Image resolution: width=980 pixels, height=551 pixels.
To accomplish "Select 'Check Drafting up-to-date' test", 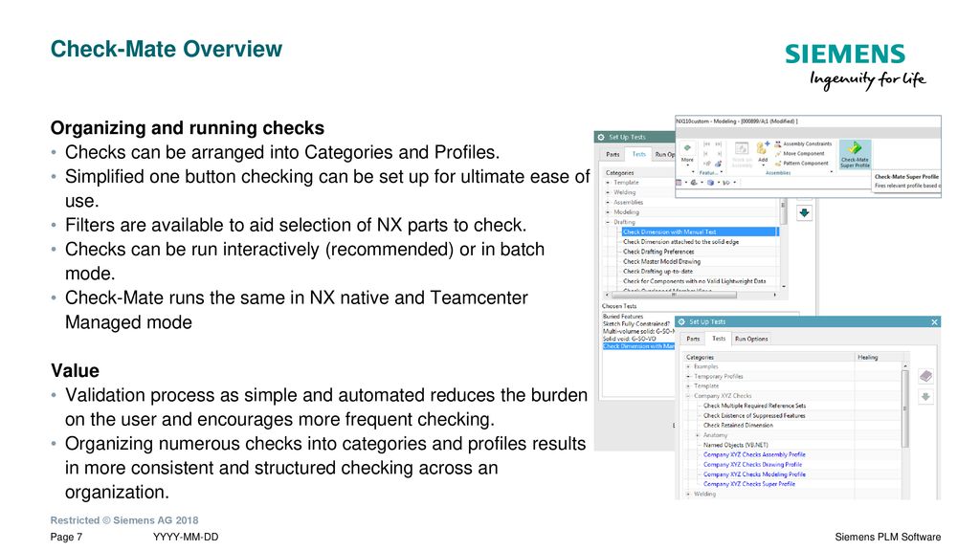I will click(657, 272).
